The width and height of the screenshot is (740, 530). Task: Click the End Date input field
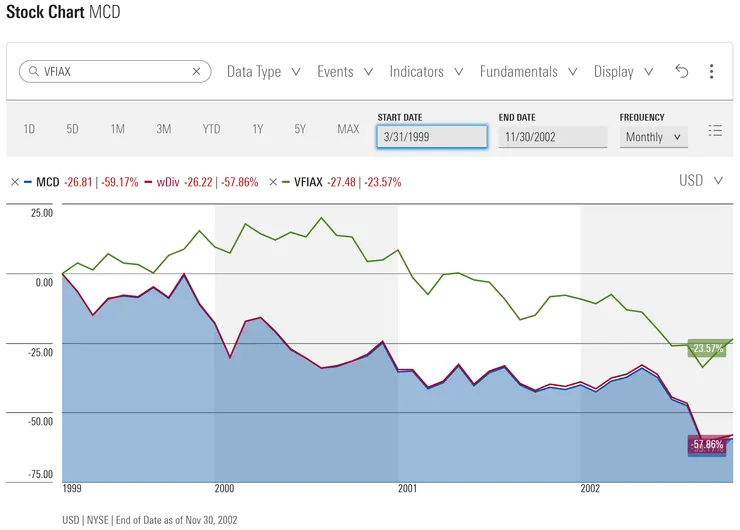(x=552, y=137)
